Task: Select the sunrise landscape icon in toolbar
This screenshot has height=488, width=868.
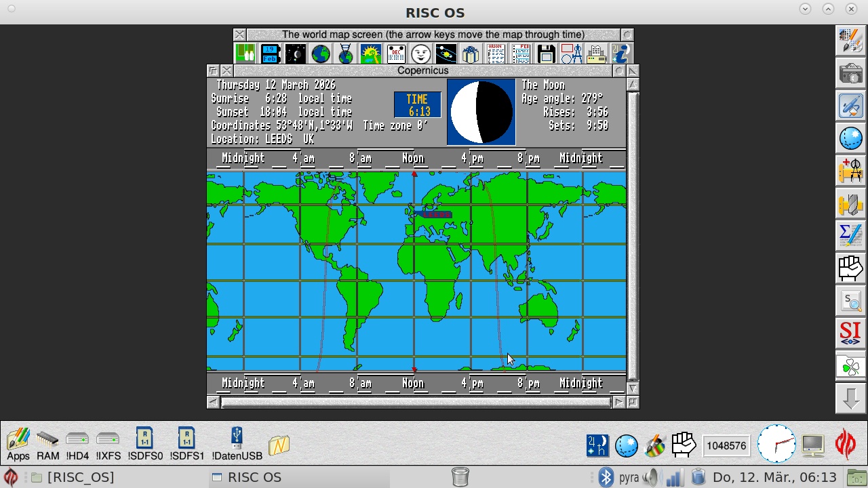Action: click(x=371, y=54)
